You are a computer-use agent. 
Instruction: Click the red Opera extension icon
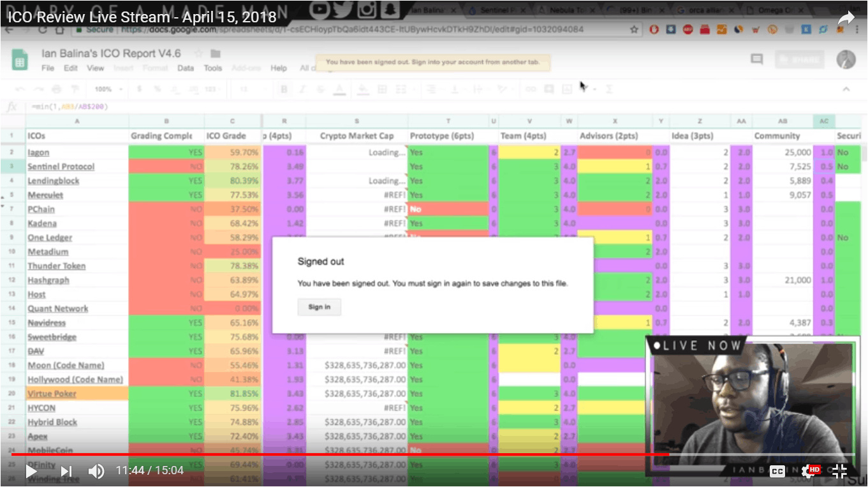[654, 30]
